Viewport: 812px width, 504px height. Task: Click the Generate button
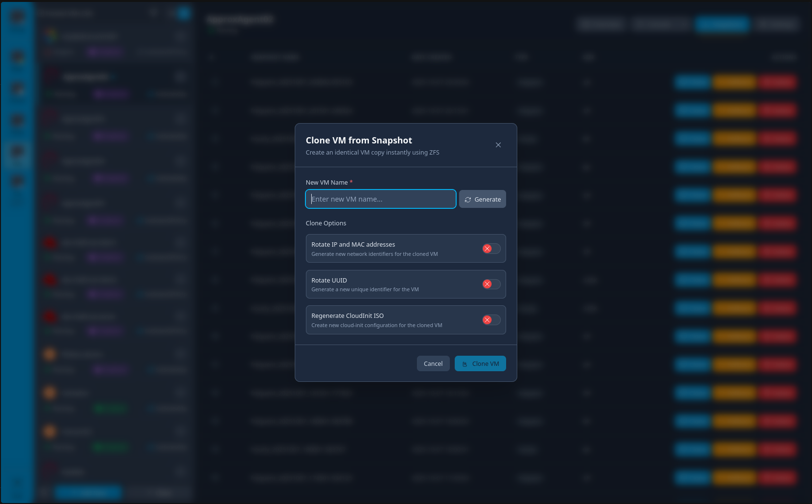pos(482,199)
